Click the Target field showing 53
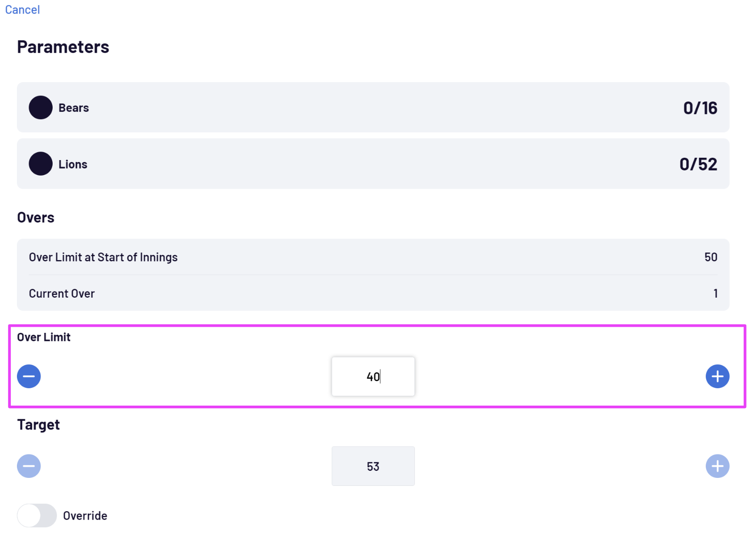 pyautogui.click(x=373, y=466)
